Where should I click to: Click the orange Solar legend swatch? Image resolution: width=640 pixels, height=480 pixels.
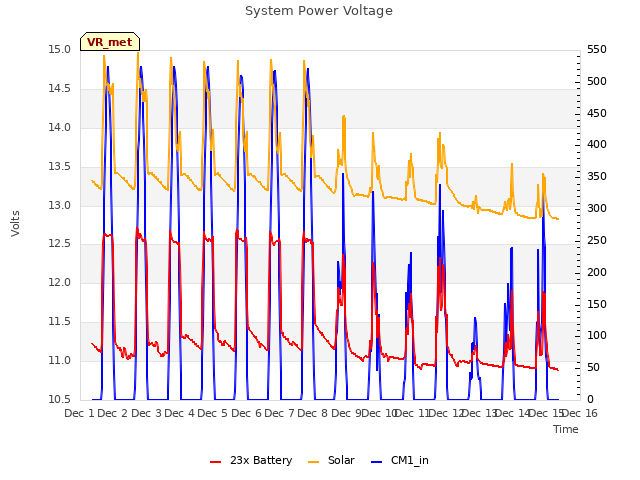(x=313, y=462)
